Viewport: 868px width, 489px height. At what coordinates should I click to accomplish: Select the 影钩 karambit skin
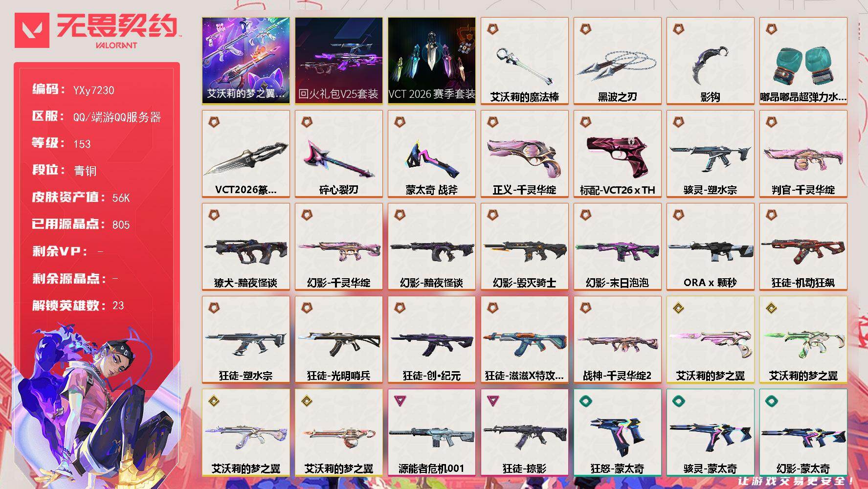(x=710, y=61)
